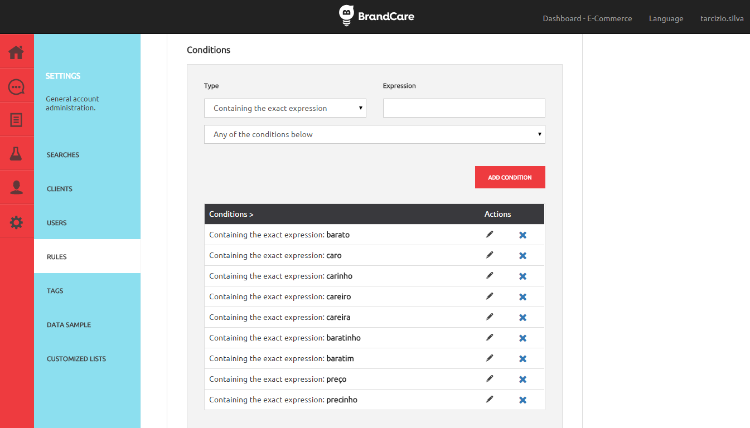
Task: Open the Home icon in red sidebar
Action: (16, 52)
